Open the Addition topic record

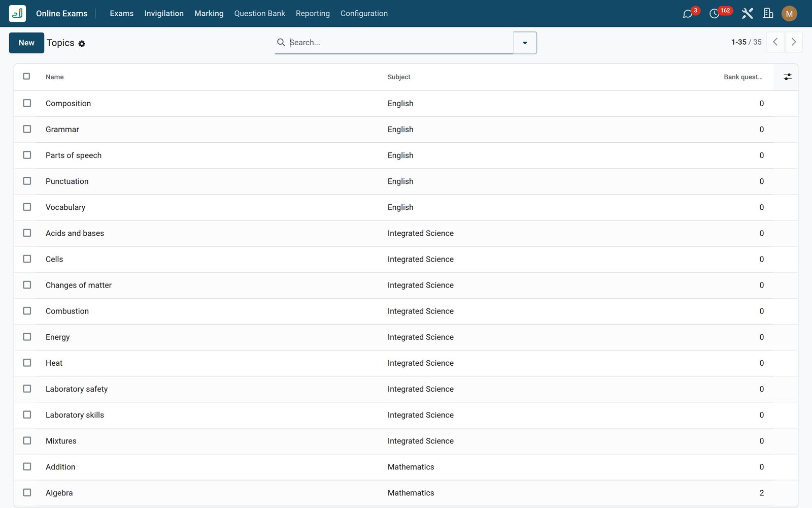click(60, 466)
